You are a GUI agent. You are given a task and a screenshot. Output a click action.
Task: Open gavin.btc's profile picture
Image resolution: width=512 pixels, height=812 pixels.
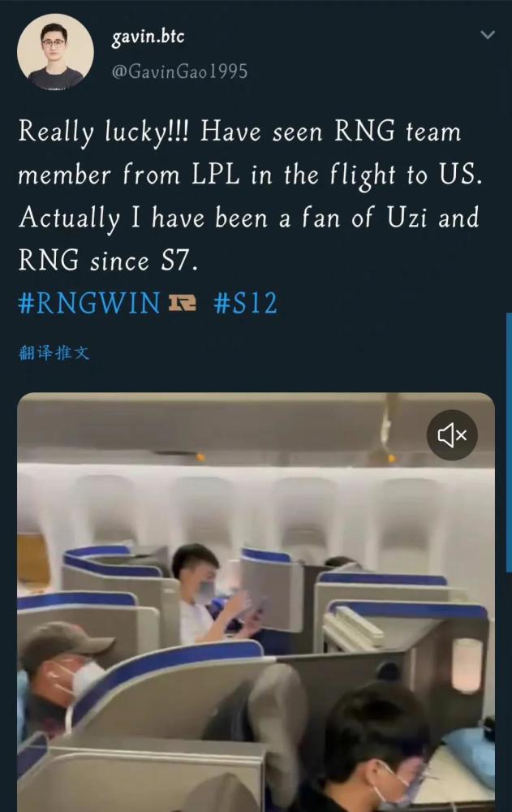pyautogui.click(x=55, y=52)
